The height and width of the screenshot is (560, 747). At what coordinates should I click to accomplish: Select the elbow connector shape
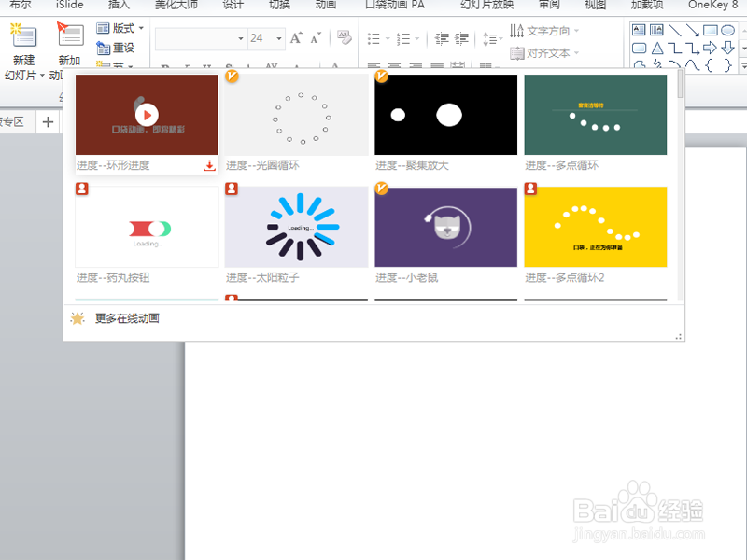pyautogui.click(x=674, y=49)
